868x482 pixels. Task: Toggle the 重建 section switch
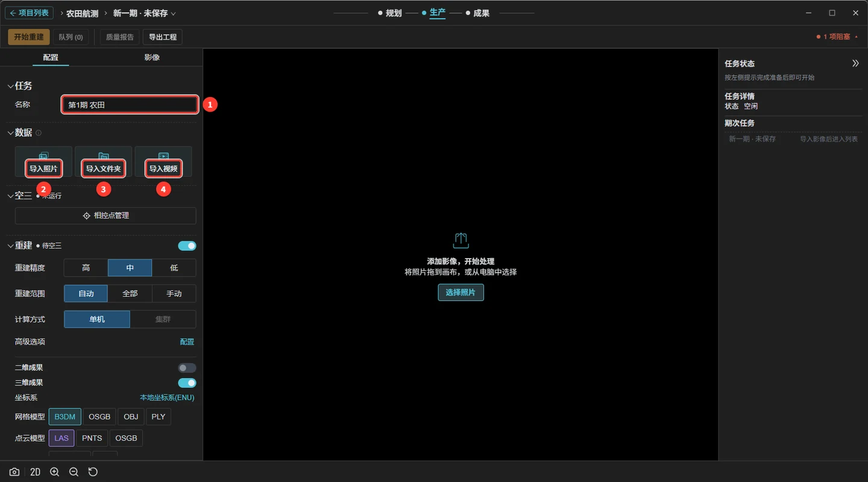[x=187, y=246]
